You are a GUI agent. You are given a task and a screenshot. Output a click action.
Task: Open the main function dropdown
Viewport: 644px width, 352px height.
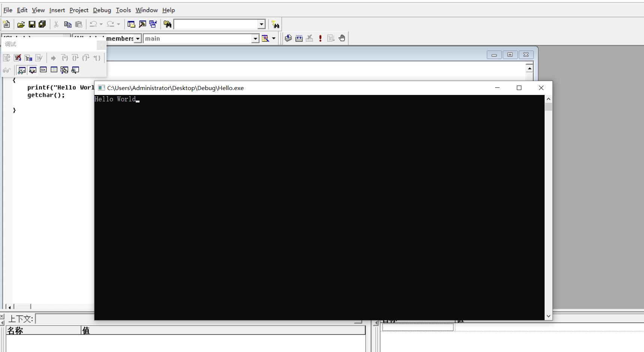point(255,38)
